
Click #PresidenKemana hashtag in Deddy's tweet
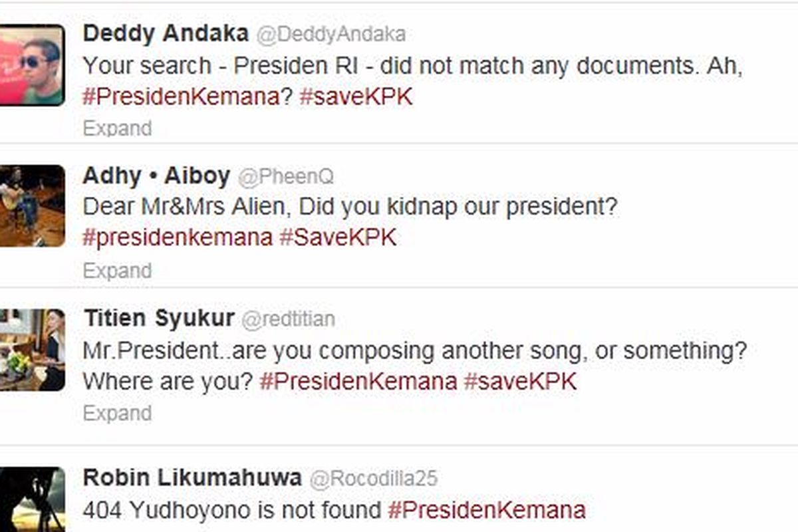(x=181, y=97)
